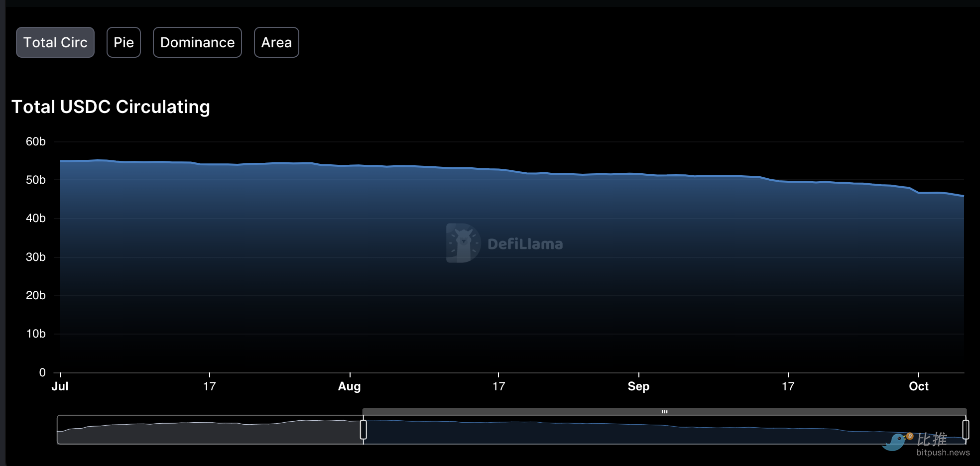Click the left range slider handle
980x466 pixels.
(364, 430)
